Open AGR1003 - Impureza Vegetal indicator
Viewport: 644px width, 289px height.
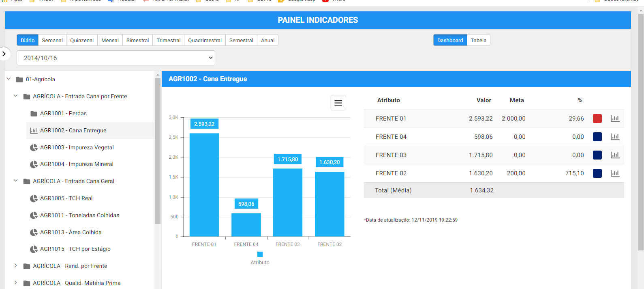click(x=77, y=147)
